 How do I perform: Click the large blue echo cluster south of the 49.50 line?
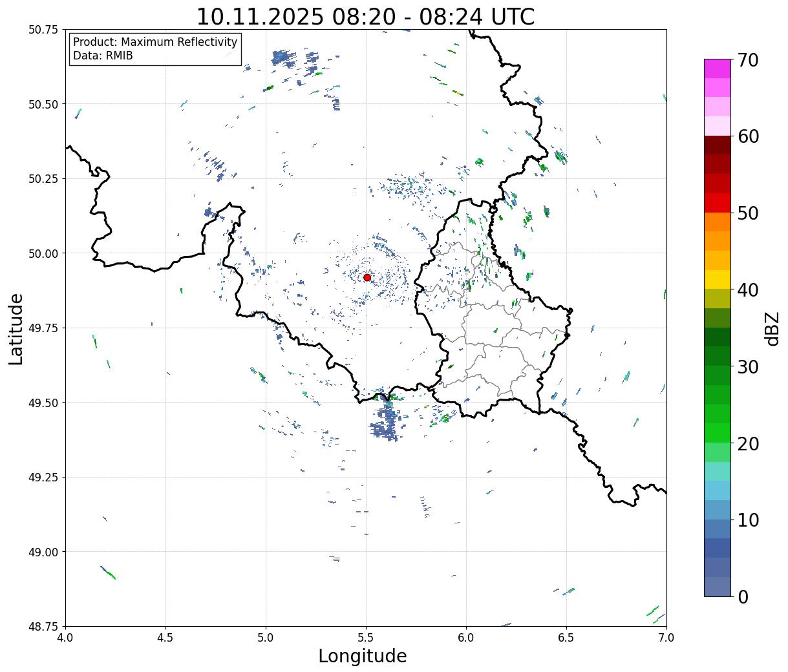pyautogui.click(x=386, y=421)
